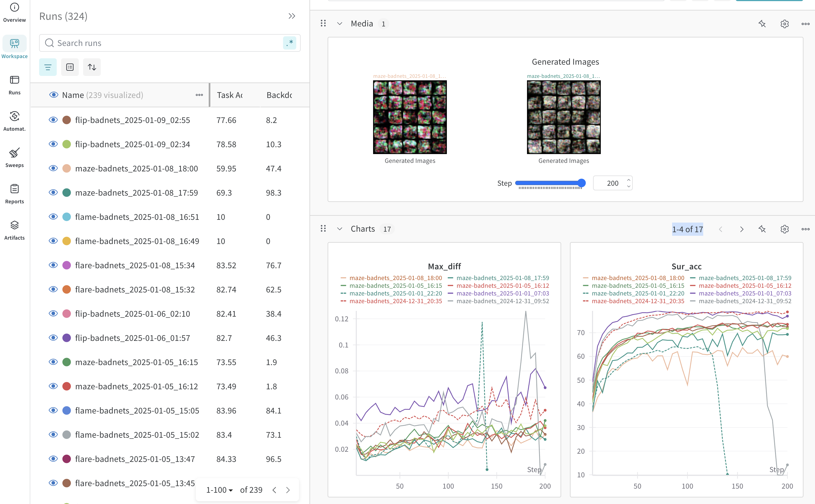Switch to the Reports tab
The width and height of the screenshot is (815, 504).
coord(14,194)
